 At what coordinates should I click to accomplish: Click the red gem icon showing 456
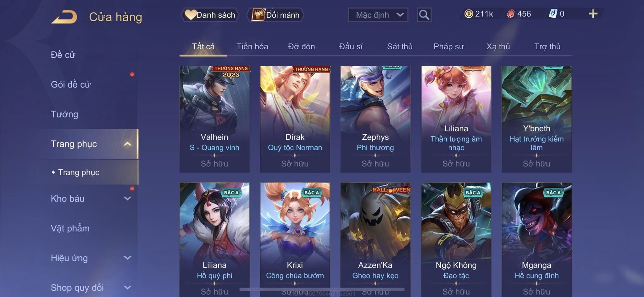(511, 14)
